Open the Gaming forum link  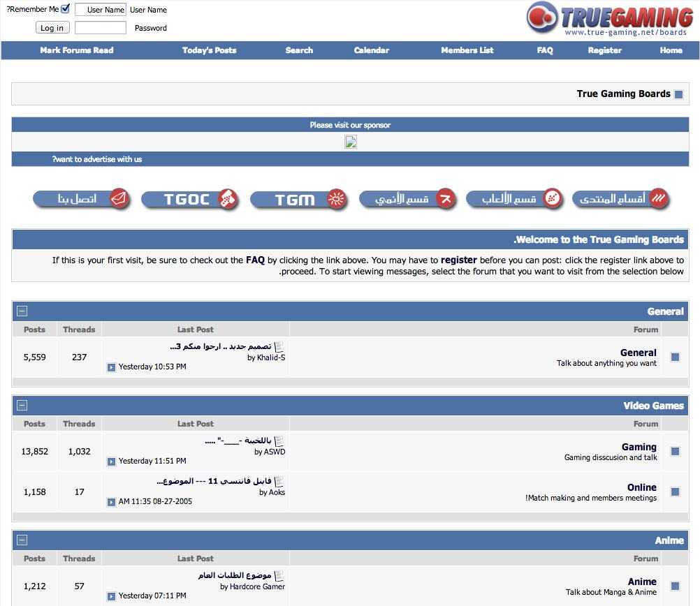pyautogui.click(x=639, y=447)
